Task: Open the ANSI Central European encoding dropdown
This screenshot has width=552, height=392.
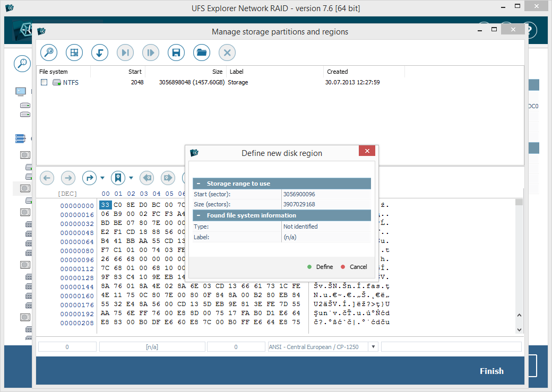Action: click(373, 347)
